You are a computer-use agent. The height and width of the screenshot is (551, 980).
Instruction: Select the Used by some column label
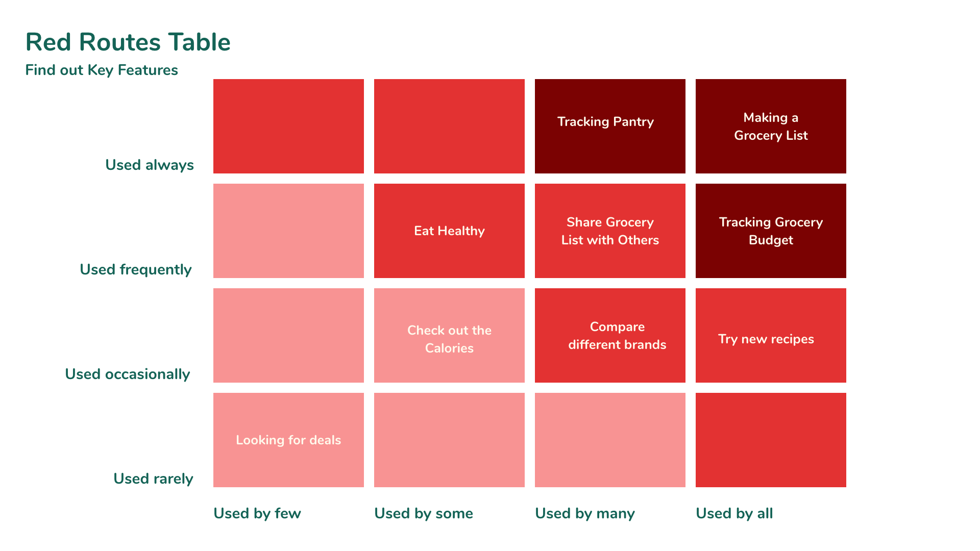(424, 513)
